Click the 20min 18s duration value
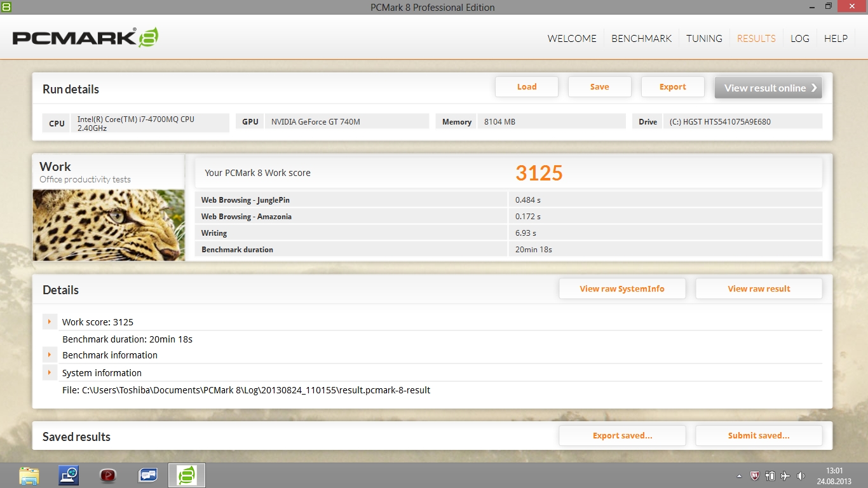The image size is (868, 488). click(534, 250)
